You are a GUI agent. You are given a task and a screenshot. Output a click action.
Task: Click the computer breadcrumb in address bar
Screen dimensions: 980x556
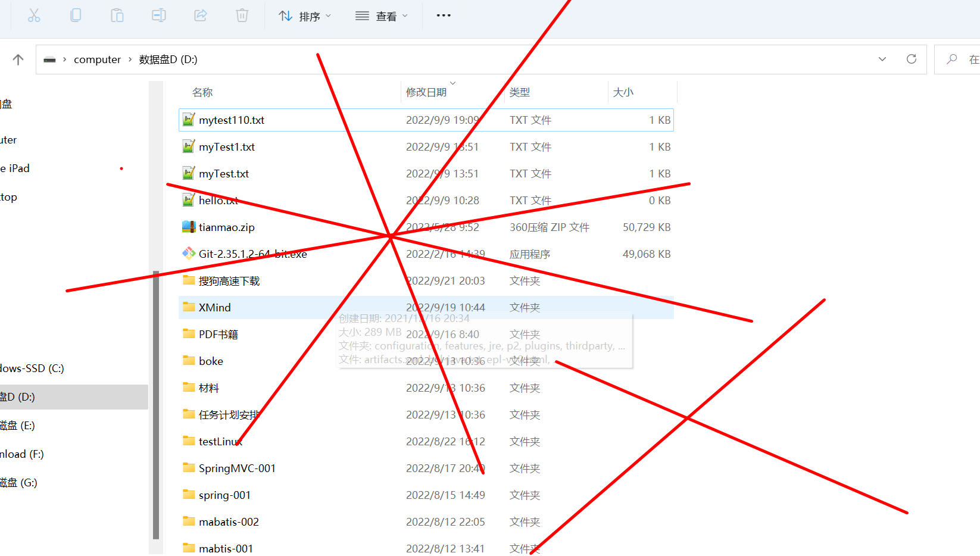97,59
